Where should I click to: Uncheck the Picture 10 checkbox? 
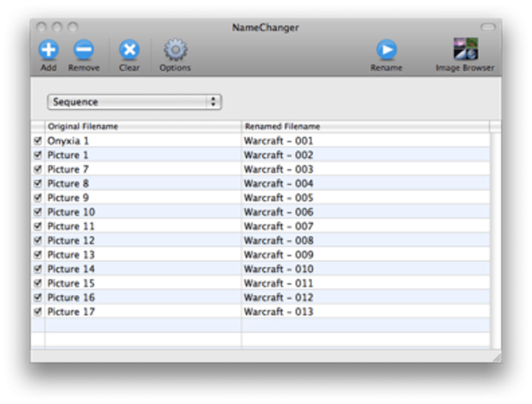pyautogui.click(x=38, y=212)
